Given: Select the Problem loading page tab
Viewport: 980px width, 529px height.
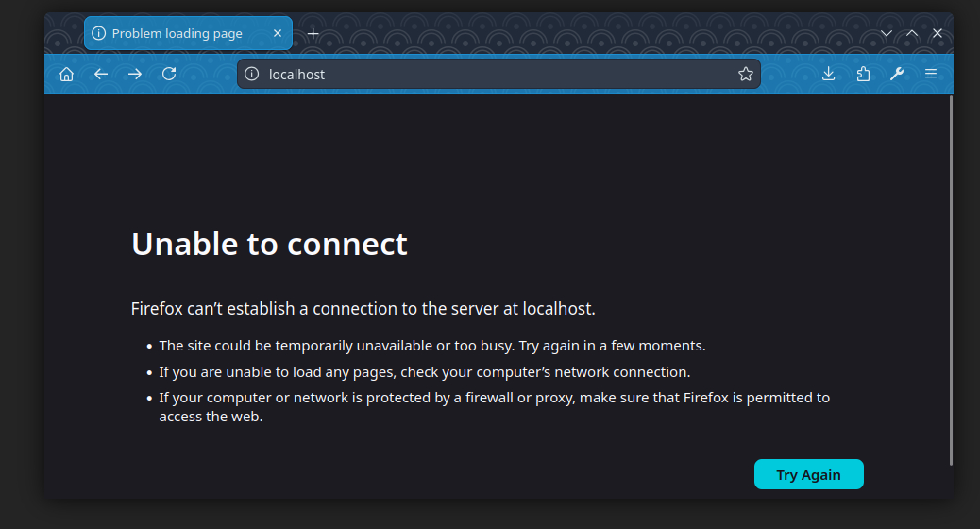Looking at the screenshot, I should coord(177,33).
